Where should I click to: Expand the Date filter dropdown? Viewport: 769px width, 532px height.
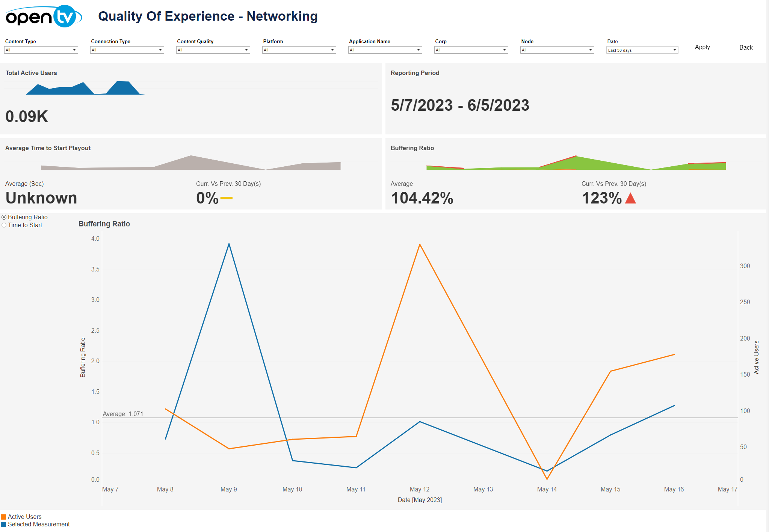(642, 50)
